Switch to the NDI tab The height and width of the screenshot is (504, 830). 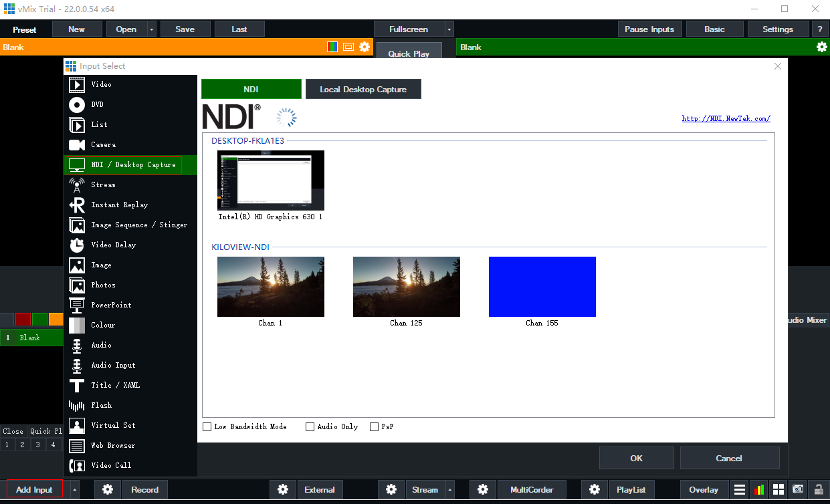tap(251, 89)
